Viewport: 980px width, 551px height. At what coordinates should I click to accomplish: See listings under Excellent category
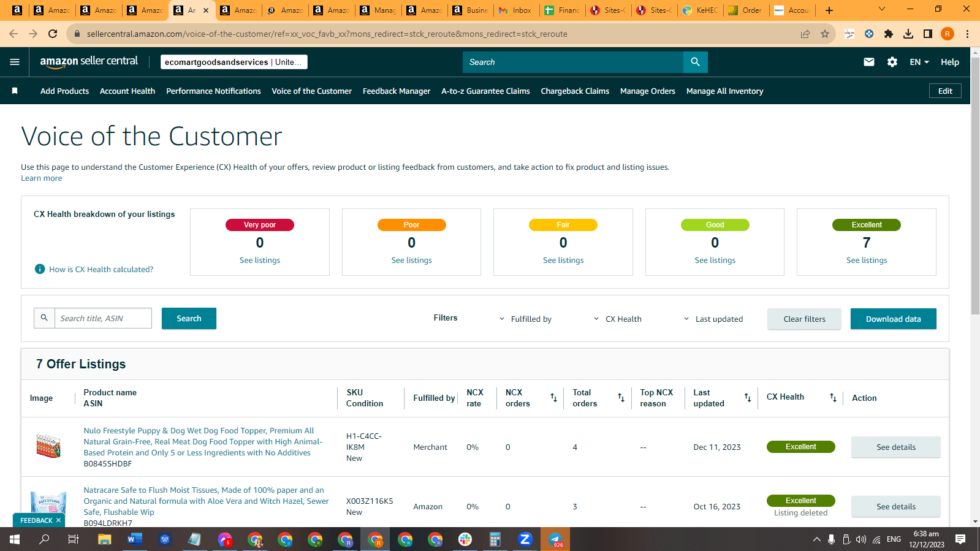tap(867, 260)
